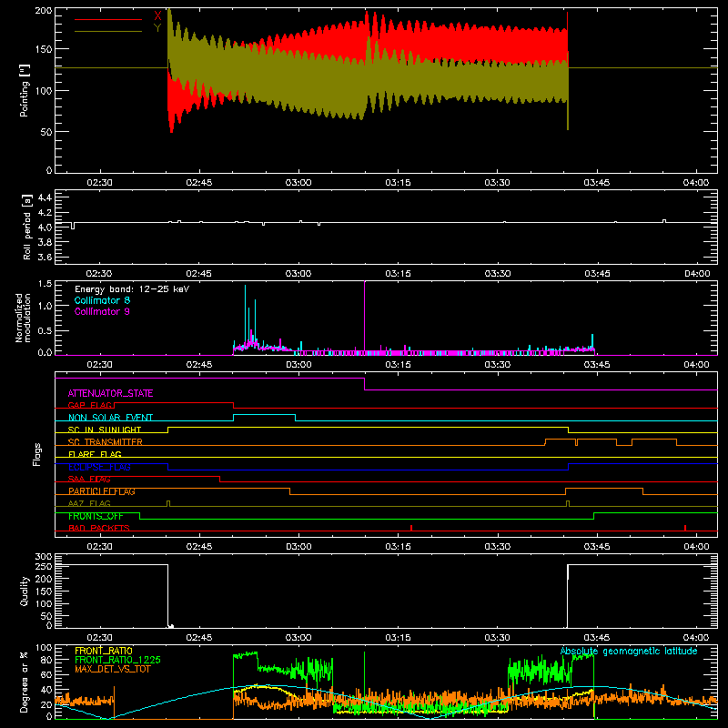This screenshot has width=728, height=728.
Task: Click the red X legend line
Action: [x=108, y=19]
